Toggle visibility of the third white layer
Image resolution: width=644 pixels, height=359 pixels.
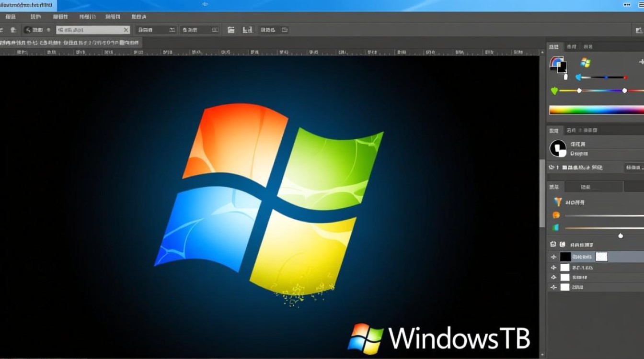coord(552,277)
